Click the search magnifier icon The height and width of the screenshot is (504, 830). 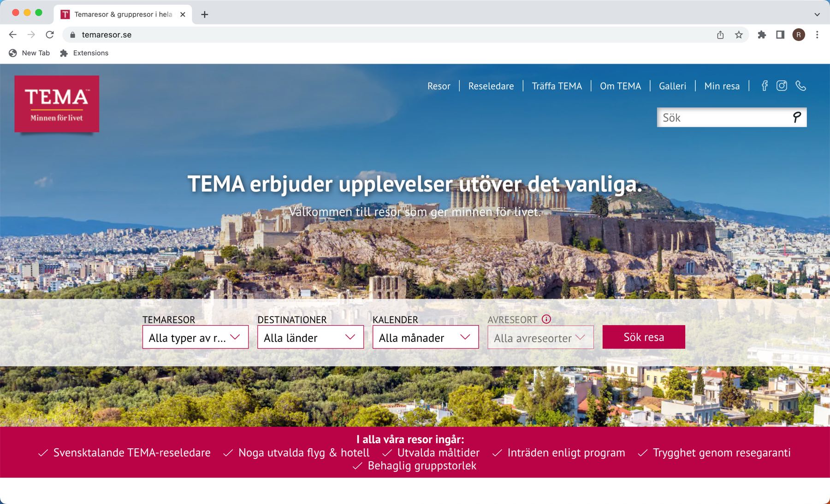click(x=797, y=117)
